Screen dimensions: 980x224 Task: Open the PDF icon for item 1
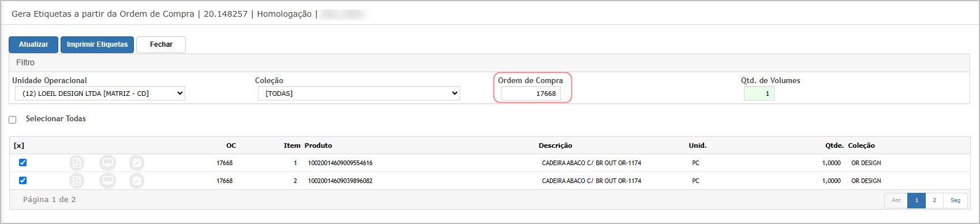pos(77,163)
